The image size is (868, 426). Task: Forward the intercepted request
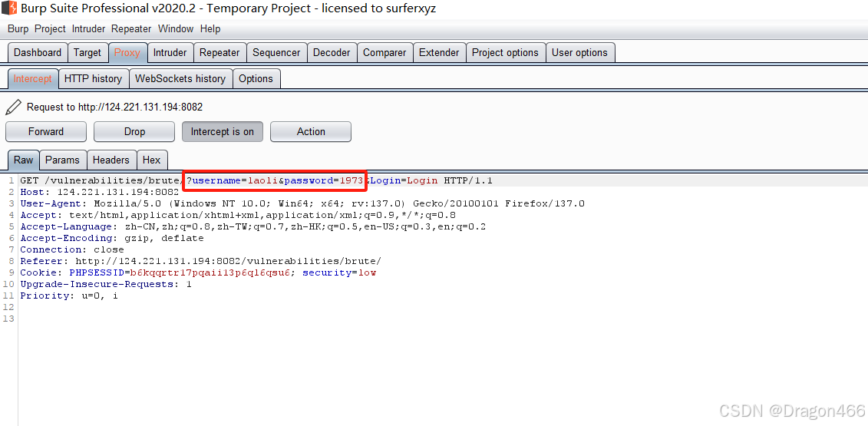point(46,132)
